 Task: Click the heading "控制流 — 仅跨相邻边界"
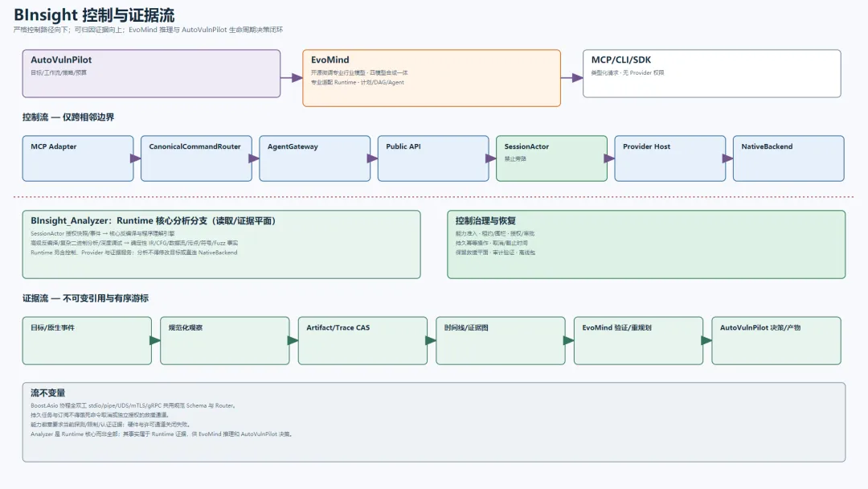point(68,117)
